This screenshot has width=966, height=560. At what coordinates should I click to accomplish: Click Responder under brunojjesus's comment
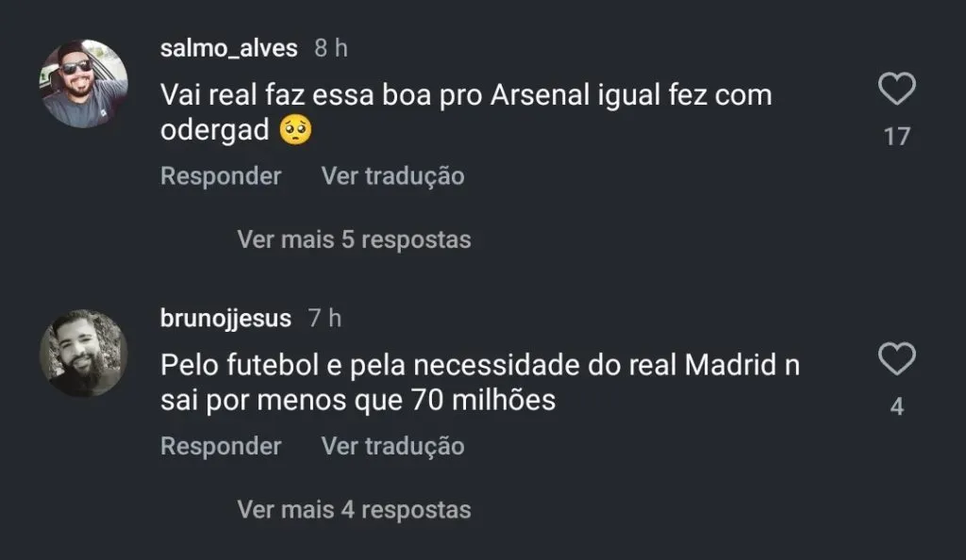(221, 446)
